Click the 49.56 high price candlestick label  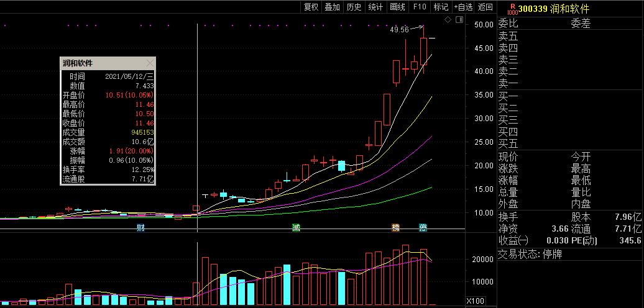point(399,29)
